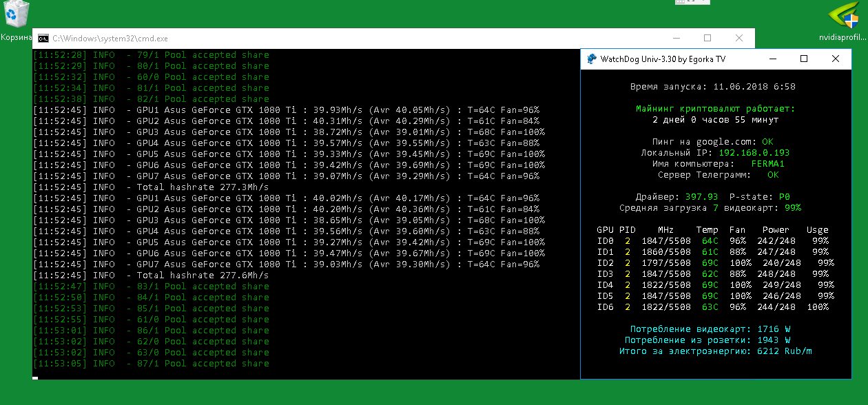The height and width of the screenshot is (405, 868).
Task: Click 'Средняя загрузка 7 видеокарт: 99%' line
Action: coord(710,208)
